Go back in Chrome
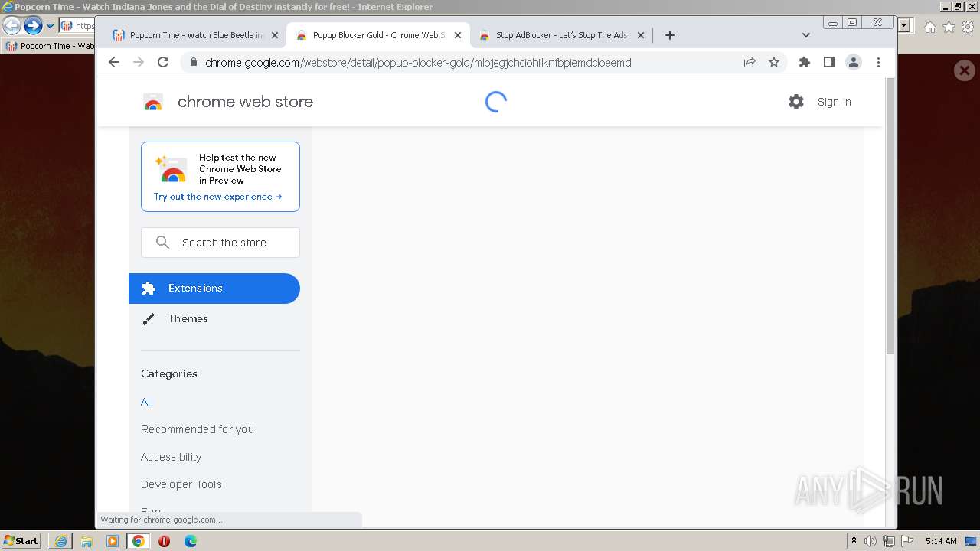 coord(114,63)
